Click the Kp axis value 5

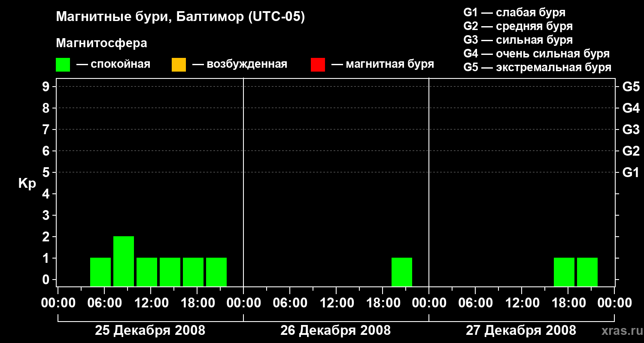tap(47, 173)
